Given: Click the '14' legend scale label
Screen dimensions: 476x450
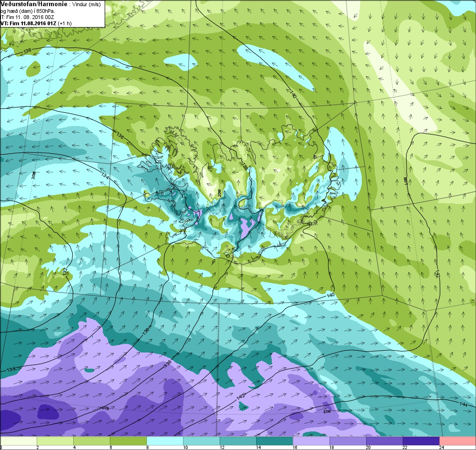Looking at the screenshot, I should click(258, 448).
